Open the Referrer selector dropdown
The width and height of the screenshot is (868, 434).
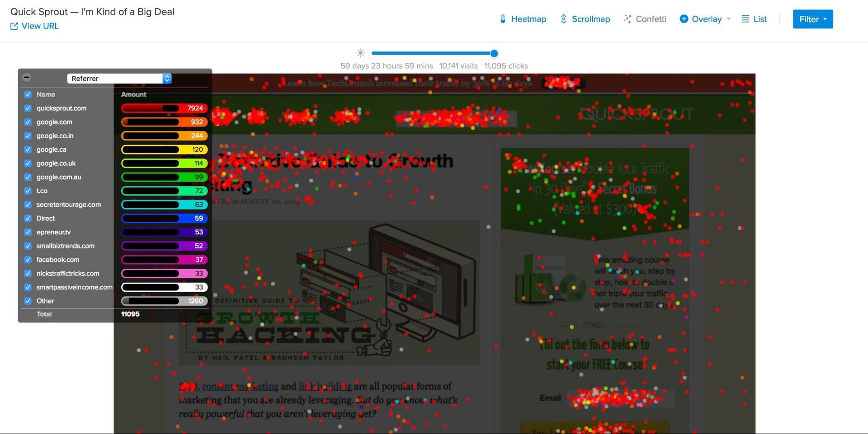click(118, 78)
